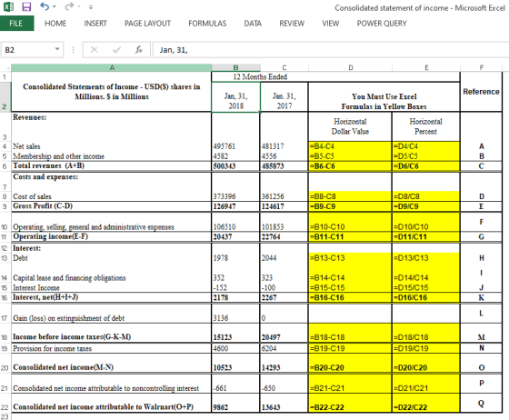Open the PAGE LAYOUT tab
Image resolution: width=509 pixels, height=420 pixels.
[x=147, y=24]
